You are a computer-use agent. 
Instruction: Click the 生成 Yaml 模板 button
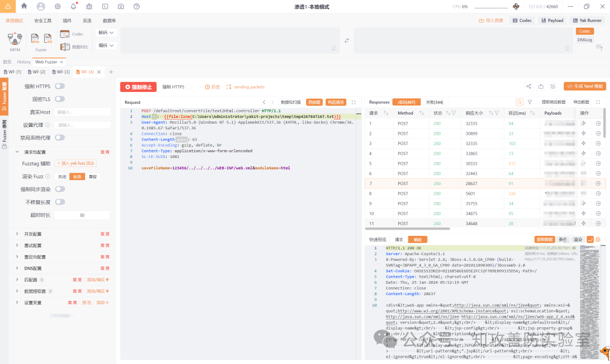click(x=584, y=86)
